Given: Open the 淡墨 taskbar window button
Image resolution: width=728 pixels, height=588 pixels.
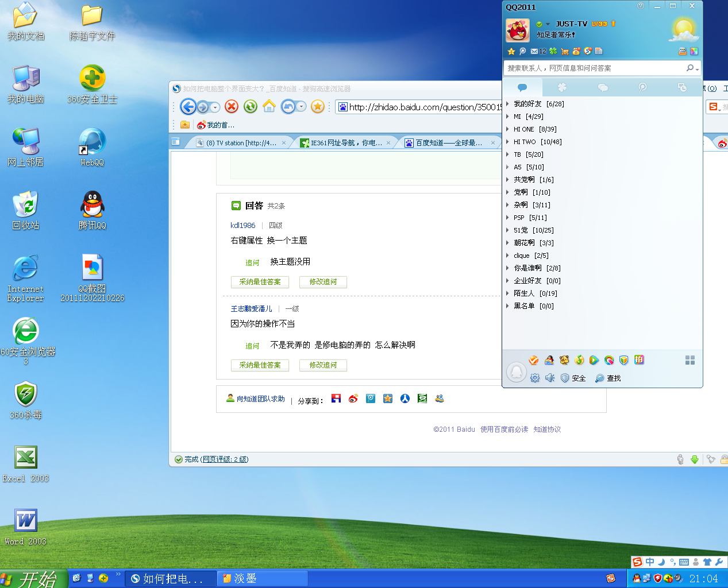Looking at the screenshot, I should [263, 579].
